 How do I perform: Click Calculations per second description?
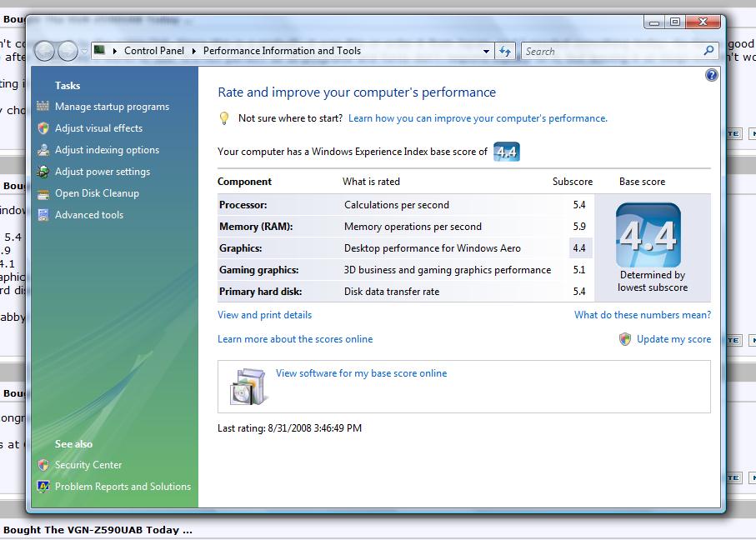[x=396, y=205]
